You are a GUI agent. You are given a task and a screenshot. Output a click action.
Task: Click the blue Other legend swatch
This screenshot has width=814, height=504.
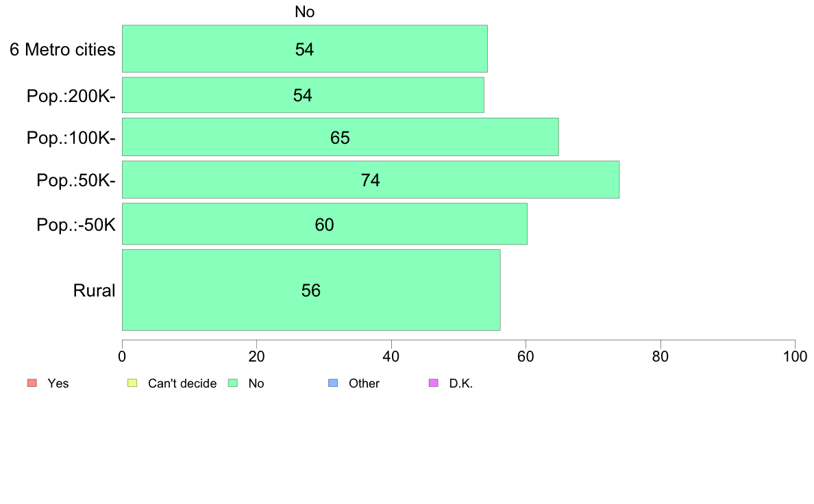click(x=333, y=383)
